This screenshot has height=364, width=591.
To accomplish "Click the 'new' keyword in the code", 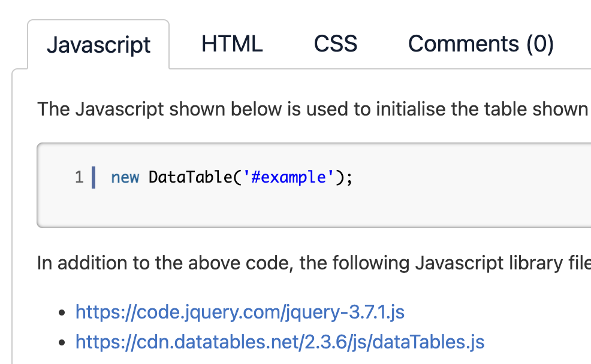I will pyautogui.click(x=125, y=177).
